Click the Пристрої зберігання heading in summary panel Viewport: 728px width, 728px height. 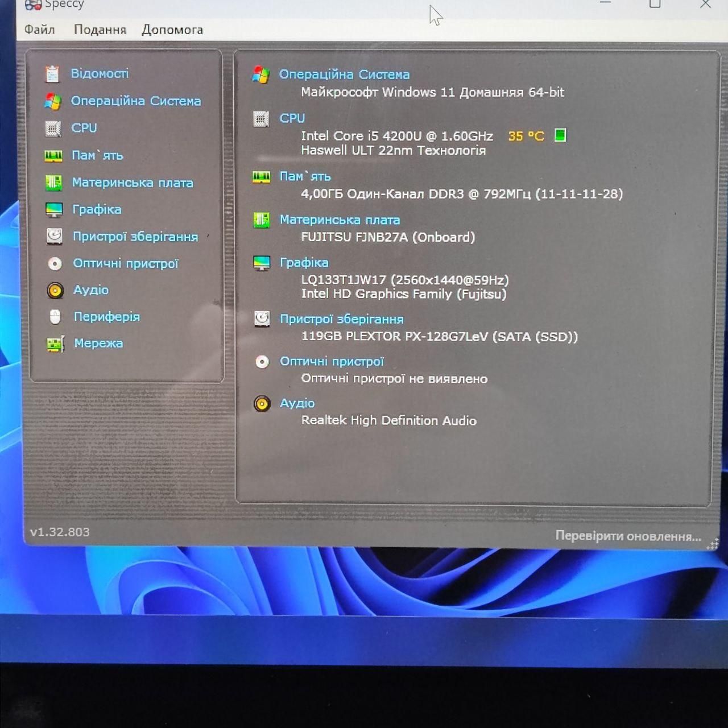point(342,319)
